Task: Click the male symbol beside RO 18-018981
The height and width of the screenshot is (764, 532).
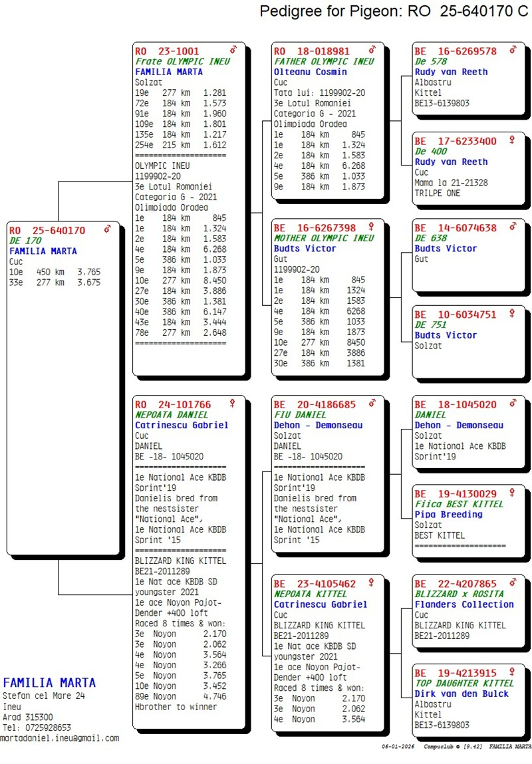Action: pos(372,50)
